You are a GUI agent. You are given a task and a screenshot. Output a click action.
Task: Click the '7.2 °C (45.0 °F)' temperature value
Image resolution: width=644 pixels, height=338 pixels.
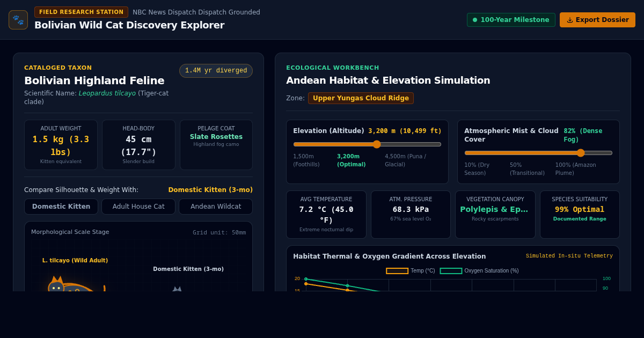326,215
